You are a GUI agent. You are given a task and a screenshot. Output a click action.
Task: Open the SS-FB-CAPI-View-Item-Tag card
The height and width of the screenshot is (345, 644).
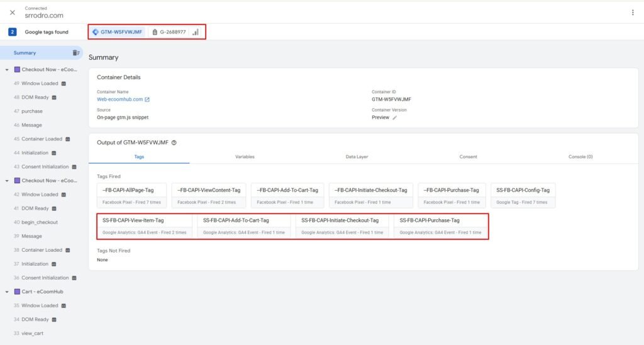[145, 226]
